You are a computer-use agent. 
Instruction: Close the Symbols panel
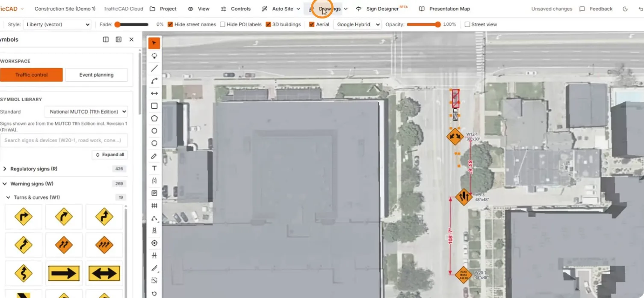pyautogui.click(x=131, y=39)
